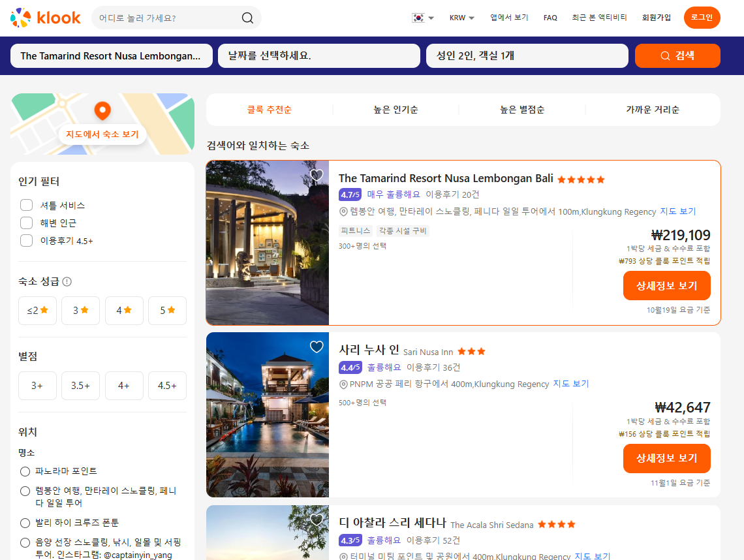Screen dimensions: 744x560
Task: Open Sari Nusa Inn photo thumbnail
Action: click(268, 415)
